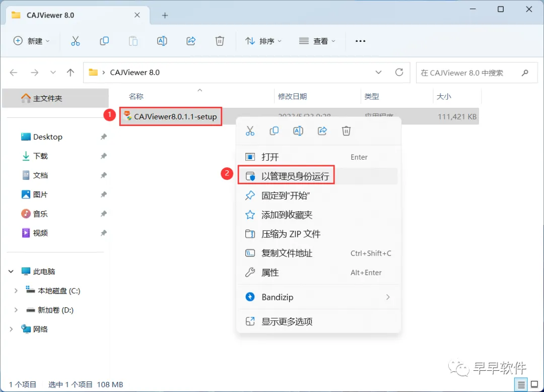This screenshot has width=544, height=392.
Task: Open 图片 folder in navigation pane
Action: pyautogui.click(x=35, y=194)
